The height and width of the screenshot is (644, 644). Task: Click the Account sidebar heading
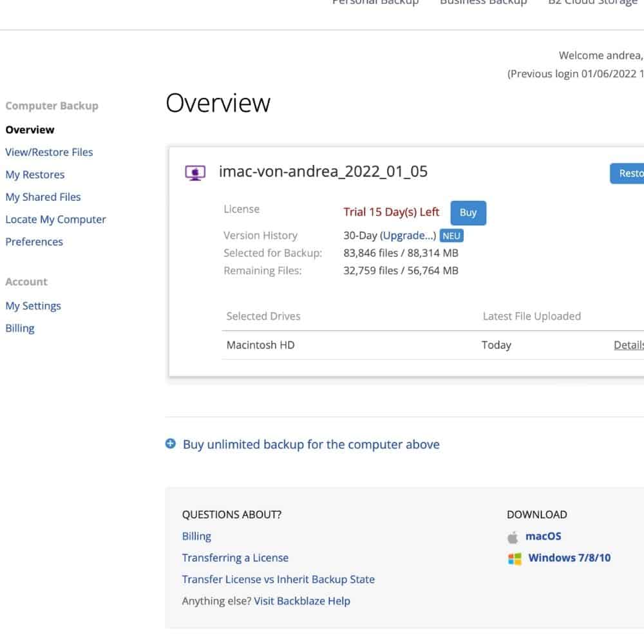(26, 282)
